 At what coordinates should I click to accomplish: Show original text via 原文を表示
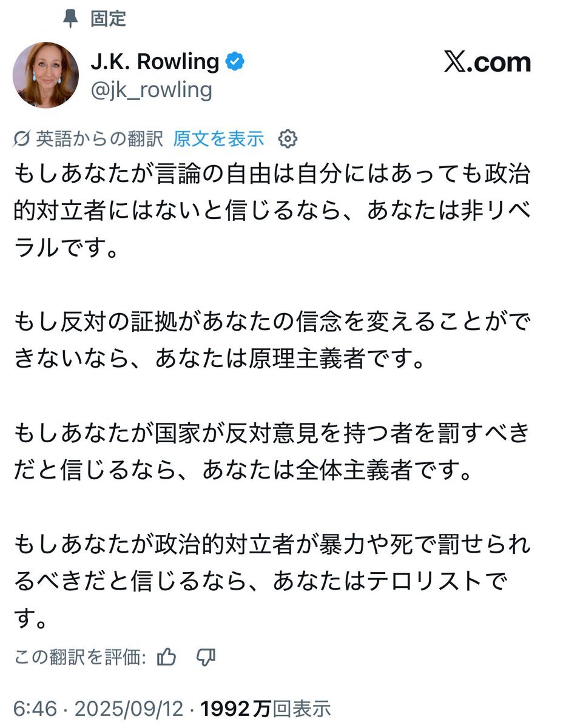pos(218,140)
